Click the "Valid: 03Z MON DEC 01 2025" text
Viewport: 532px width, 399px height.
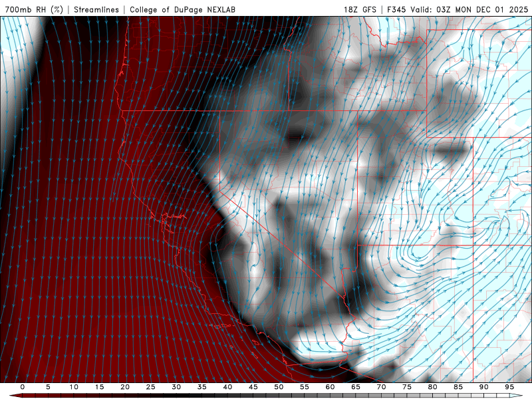[x=469, y=9]
